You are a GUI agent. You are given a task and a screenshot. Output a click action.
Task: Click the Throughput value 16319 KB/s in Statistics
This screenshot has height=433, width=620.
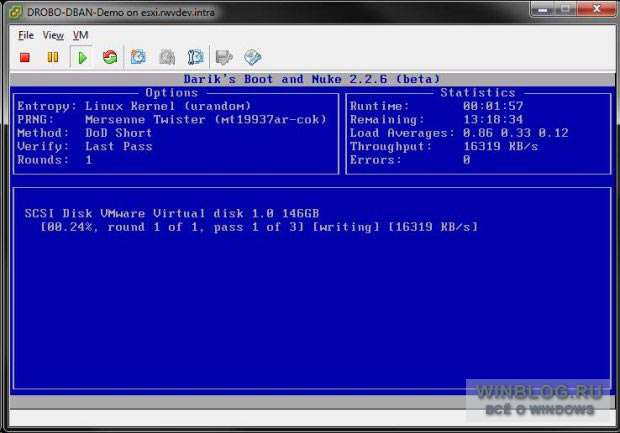pos(501,146)
